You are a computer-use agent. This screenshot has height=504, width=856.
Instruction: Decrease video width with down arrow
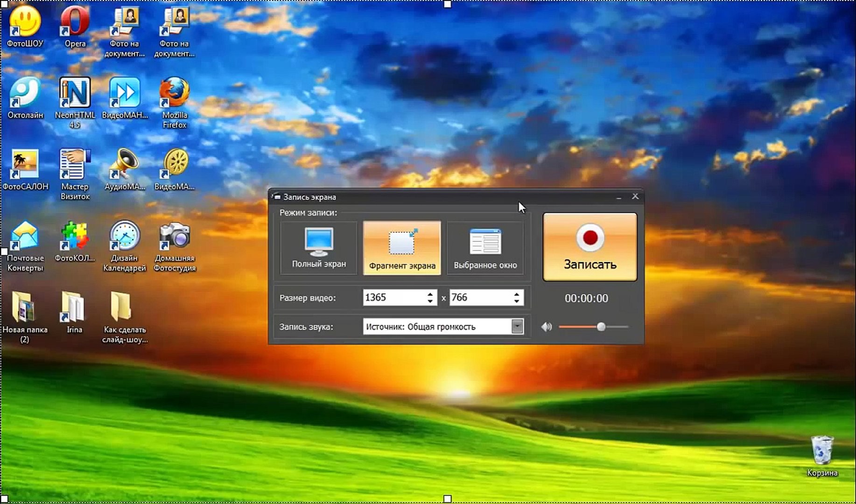tap(430, 301)
